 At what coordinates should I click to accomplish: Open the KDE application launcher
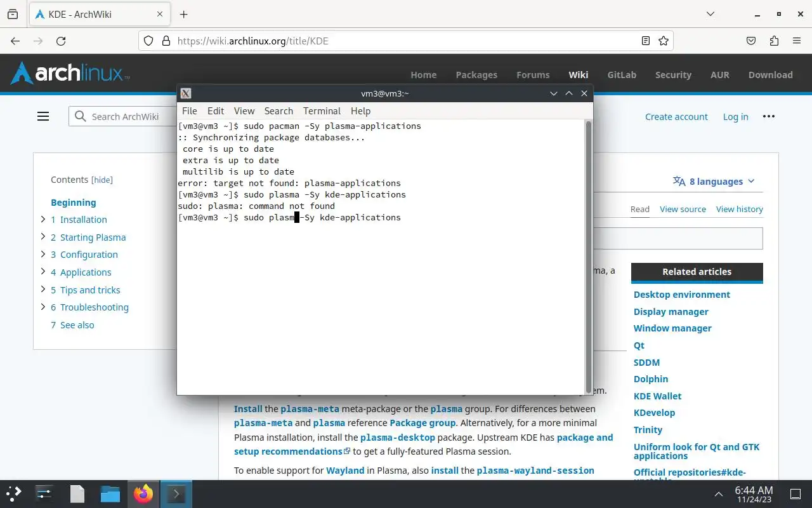[x=14, y=493]
